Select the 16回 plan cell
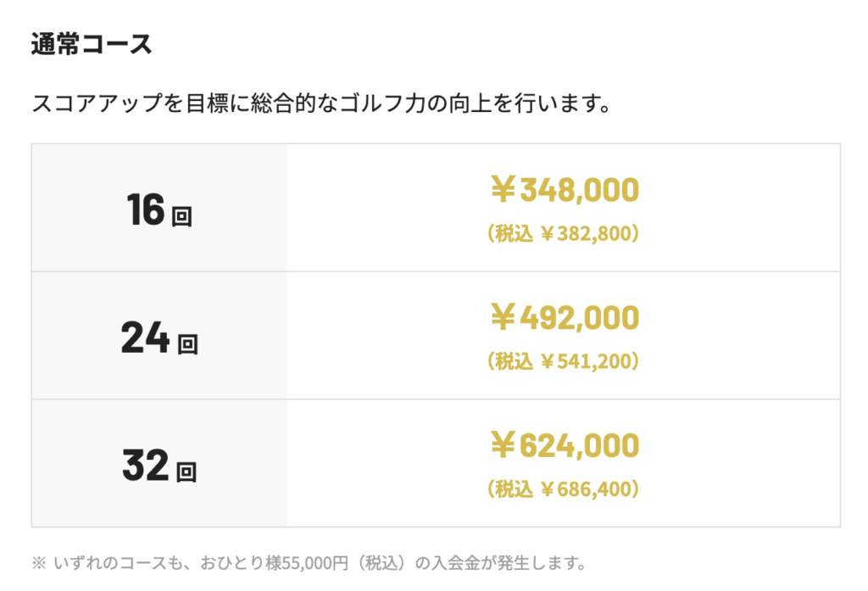This screenshot has height=591, width=868. [x=159, y=209]
